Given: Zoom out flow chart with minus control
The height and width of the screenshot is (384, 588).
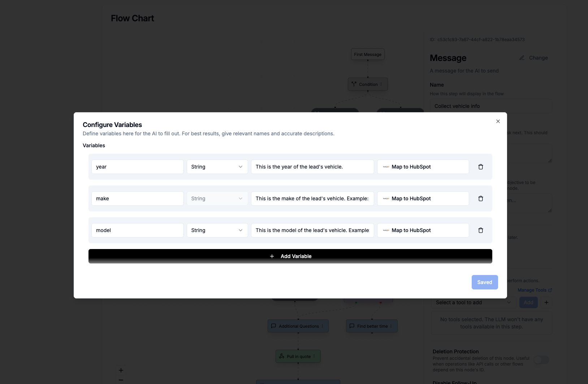Looking at the screenshot, I should tap(121, 380).
